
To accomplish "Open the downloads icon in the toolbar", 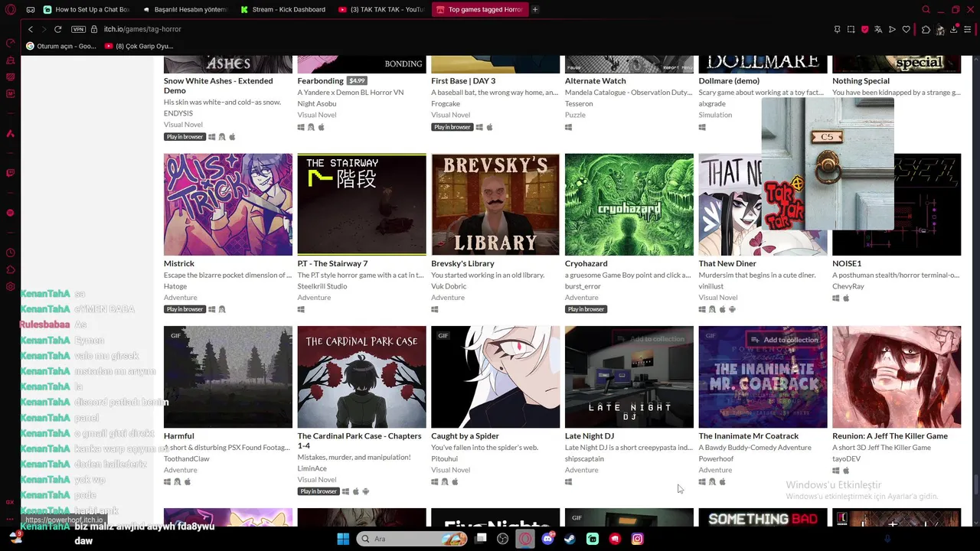I will pos(954,29).
